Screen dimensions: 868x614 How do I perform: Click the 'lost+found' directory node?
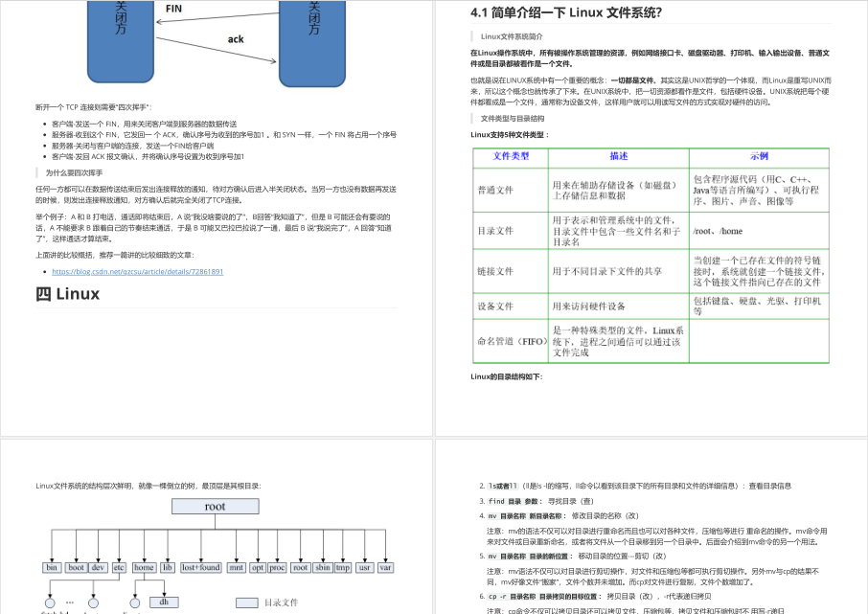201,567
